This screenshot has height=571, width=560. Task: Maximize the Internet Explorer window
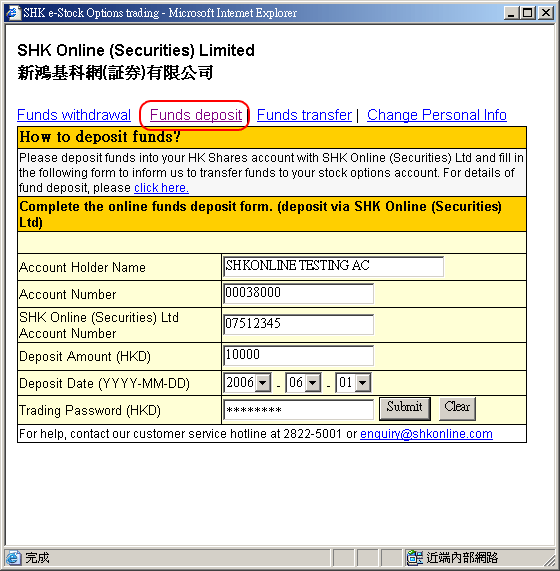pos(528,13)
